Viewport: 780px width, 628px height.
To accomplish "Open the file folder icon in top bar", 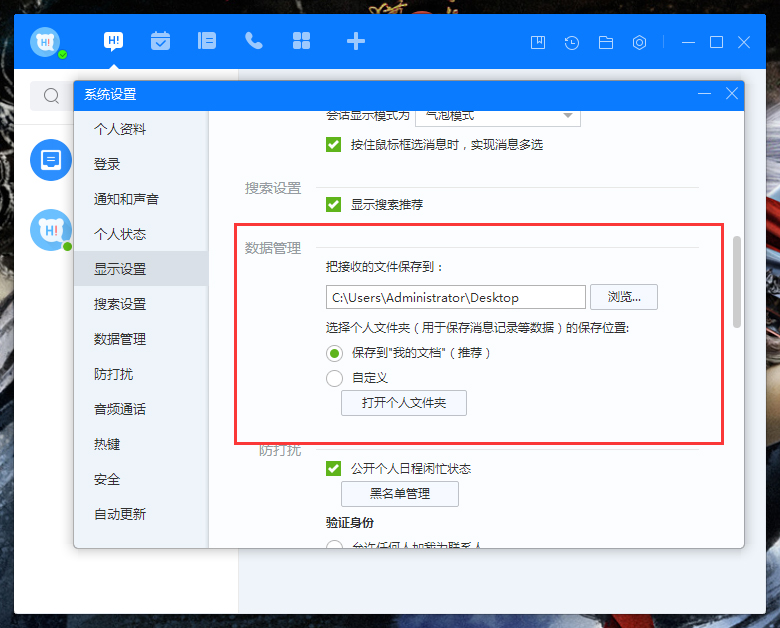I will pos(606,43).
